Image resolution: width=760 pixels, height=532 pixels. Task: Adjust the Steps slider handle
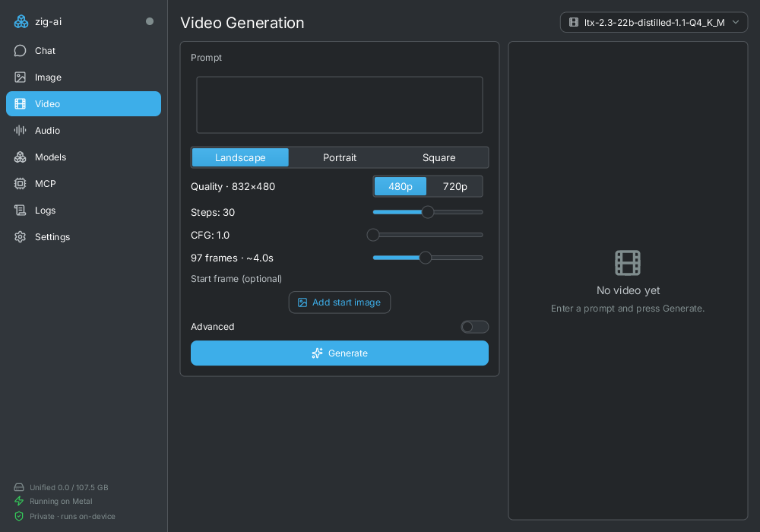(x=427, y=212)
